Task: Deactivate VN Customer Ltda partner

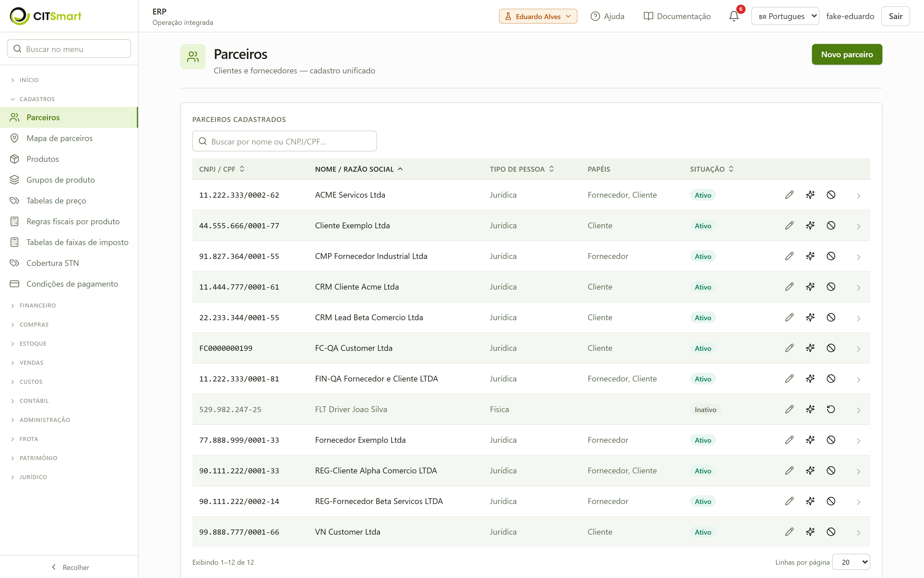Action: click(x=831, y=532)
